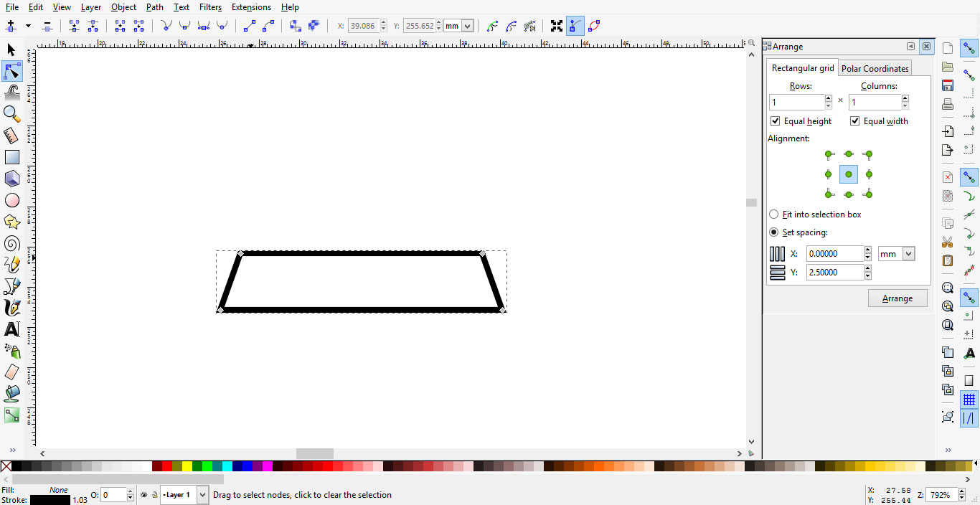This screenshot has width=980, height=505.
Task: Open the File menu
Action: point(11,7)
